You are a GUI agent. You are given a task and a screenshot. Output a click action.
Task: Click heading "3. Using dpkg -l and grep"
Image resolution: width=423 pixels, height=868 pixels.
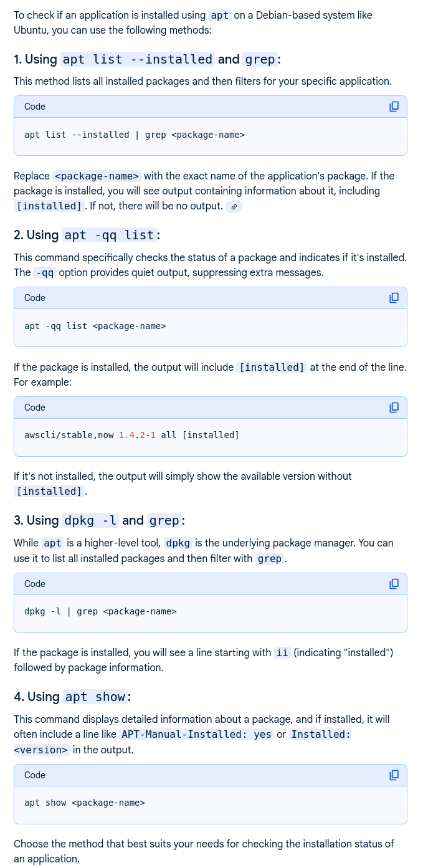pos(100,520)
